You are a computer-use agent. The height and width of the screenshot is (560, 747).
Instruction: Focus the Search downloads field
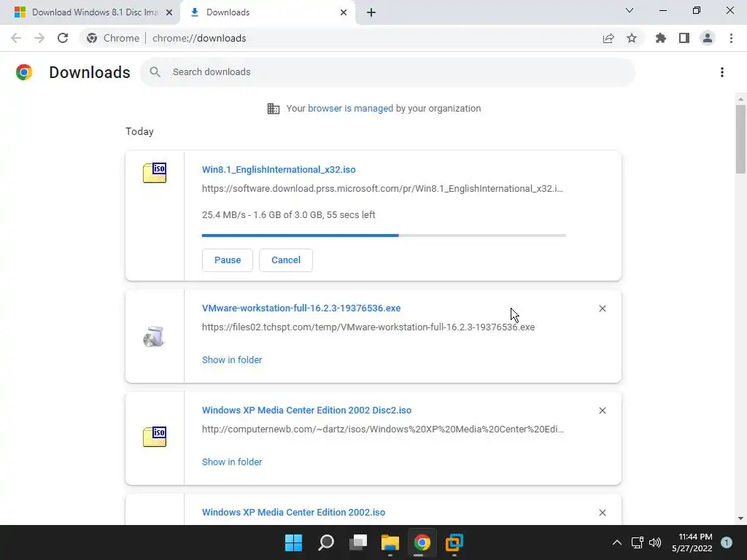[x=388, y=72]
